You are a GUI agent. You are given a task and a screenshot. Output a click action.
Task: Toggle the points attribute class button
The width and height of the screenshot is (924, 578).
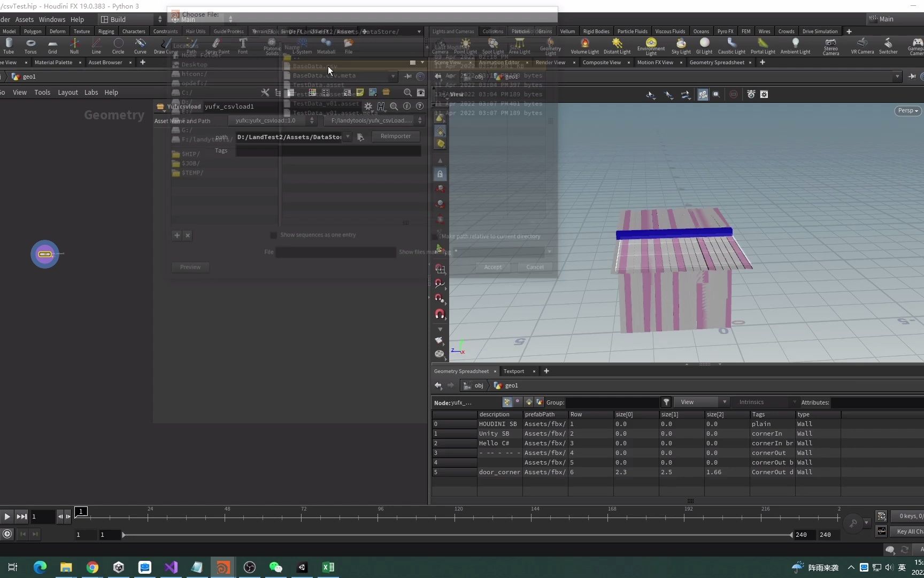coord(507,402)
